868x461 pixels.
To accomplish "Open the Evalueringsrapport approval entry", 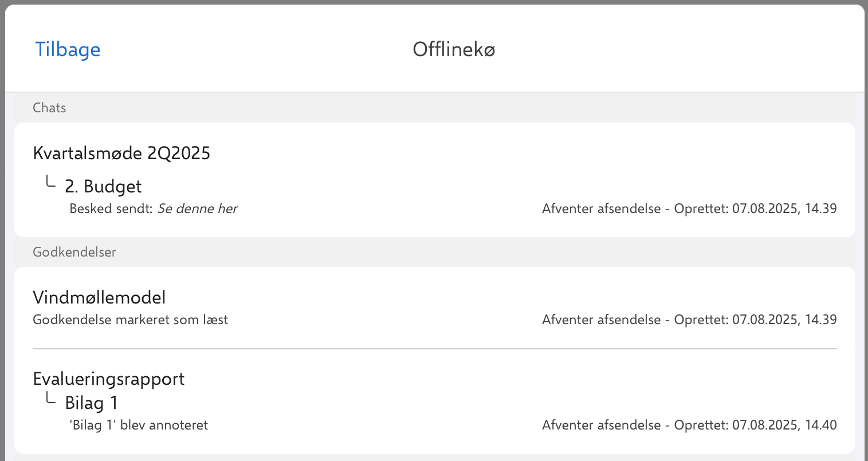I will tap(109, 379).
